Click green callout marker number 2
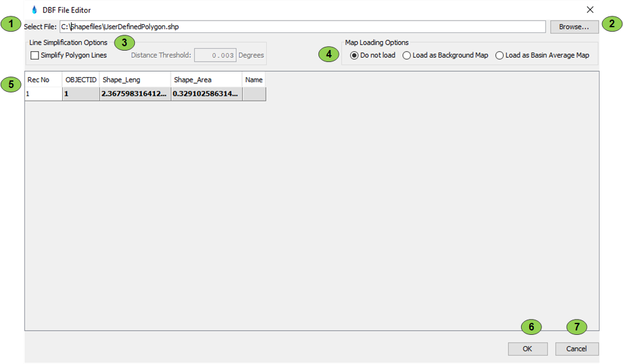Image resolution: width=623 pixels, height=364 pixels. [x=612, y=25]
